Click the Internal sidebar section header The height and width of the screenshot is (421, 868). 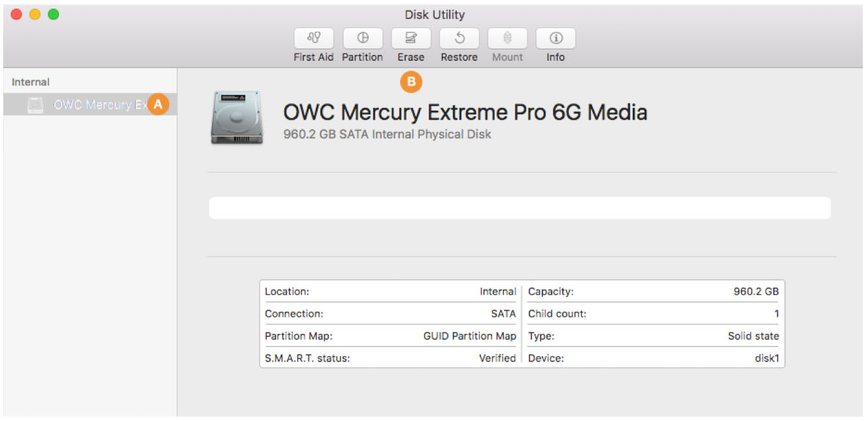coord(31,82)
